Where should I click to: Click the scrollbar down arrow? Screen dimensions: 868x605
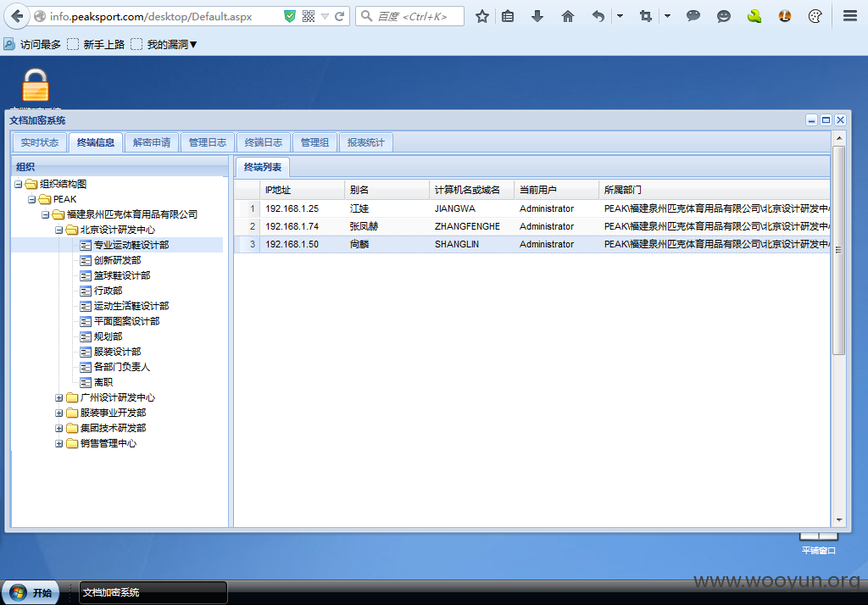[x=839, y=519]
